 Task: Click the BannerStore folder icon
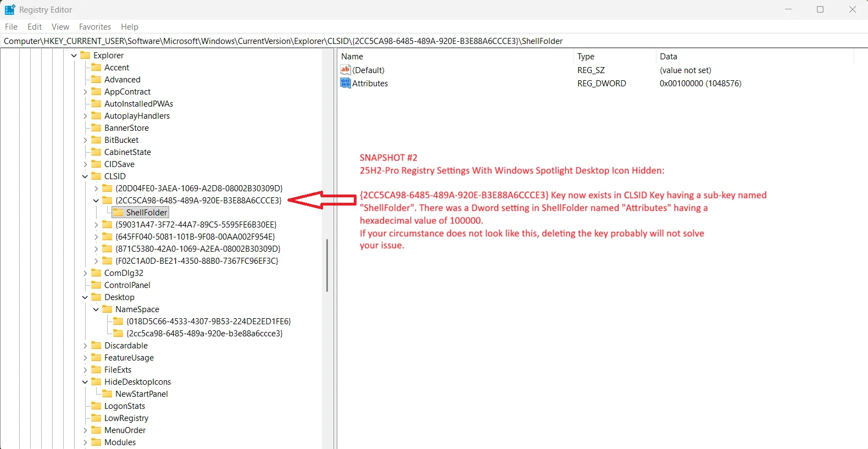pyautogui.click(x=96, y=128)
